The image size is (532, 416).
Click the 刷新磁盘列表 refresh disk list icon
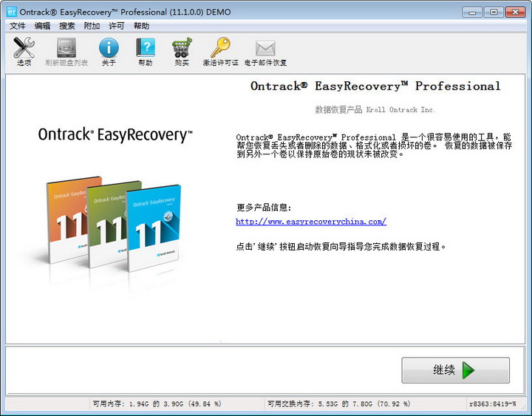point(67,51)
